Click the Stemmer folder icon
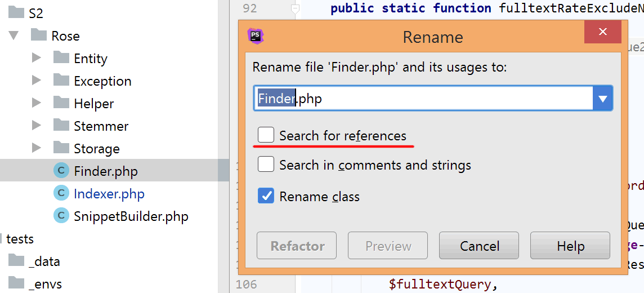Image resolution: width=644 pixels, height=293 pixels. (x=61, y=126)
